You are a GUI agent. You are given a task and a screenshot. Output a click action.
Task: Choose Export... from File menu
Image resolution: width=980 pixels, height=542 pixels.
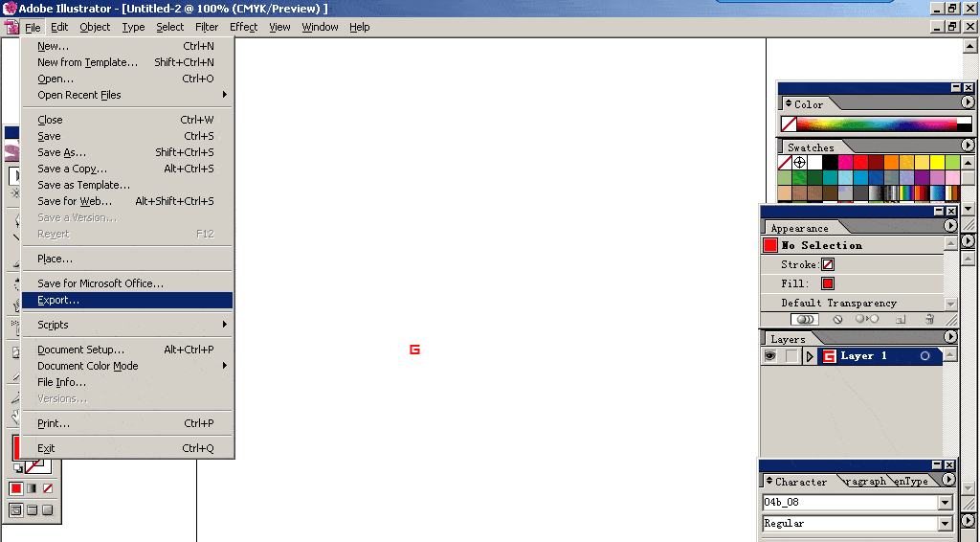tap(127, 300)
